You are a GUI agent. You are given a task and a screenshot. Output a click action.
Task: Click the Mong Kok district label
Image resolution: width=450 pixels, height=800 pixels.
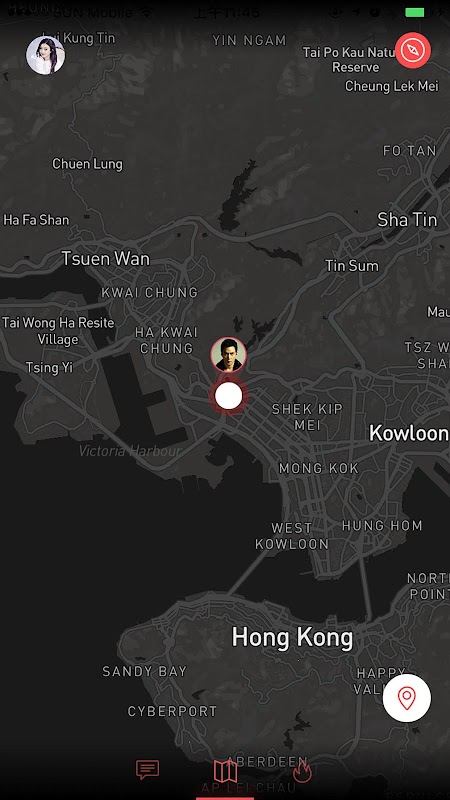coord(319,468)
